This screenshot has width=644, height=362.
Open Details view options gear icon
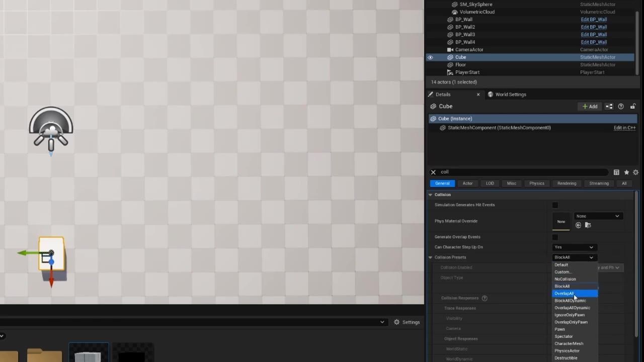click(x=635, y=172)
